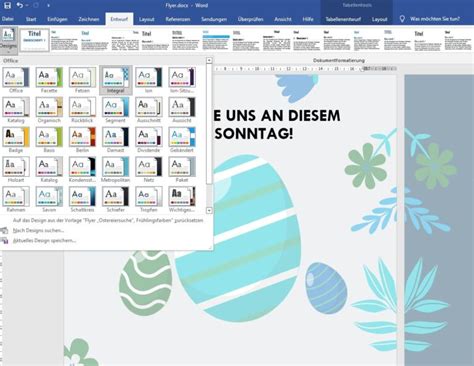Pick the Badge theme
This screenshot has height=366, width=474.
(16, 140)
